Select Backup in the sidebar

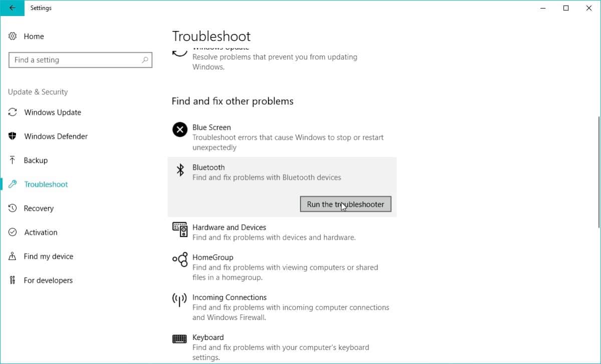point(36,160)
